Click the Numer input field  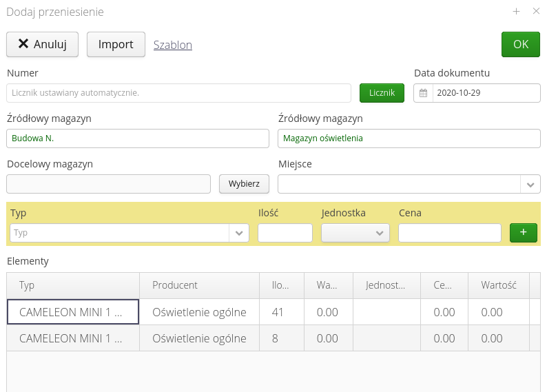pos(178,93)
